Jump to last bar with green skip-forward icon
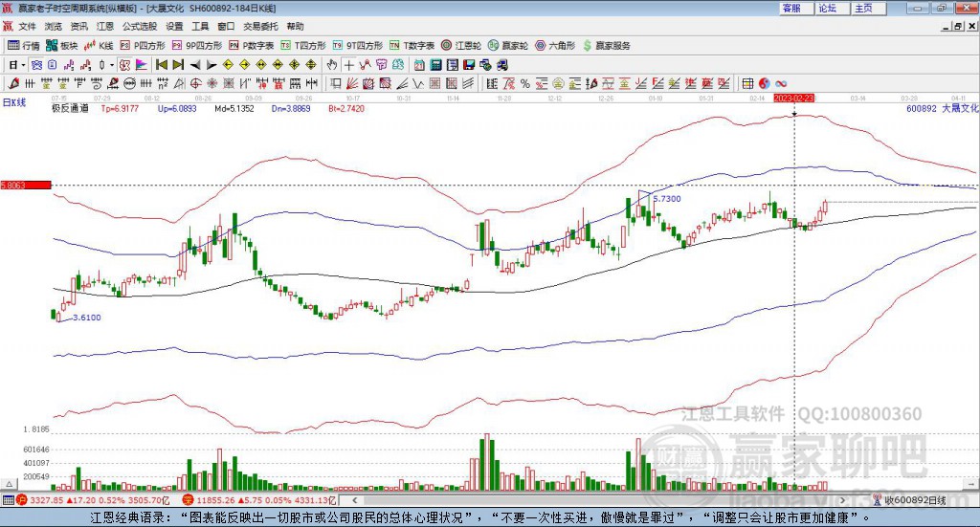Viewport: 980px width, 527px height. click(x=178, y=65)
